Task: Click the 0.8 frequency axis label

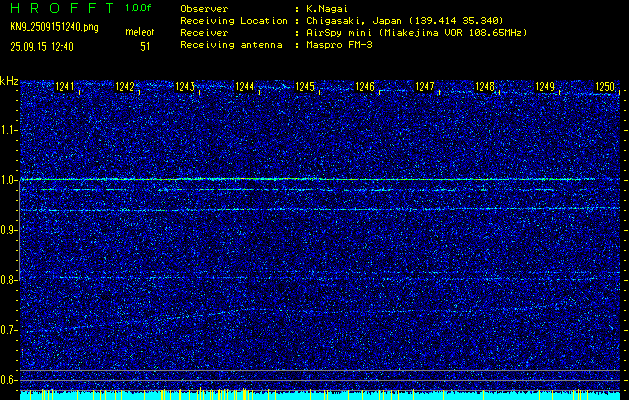Action: [9, 280]
